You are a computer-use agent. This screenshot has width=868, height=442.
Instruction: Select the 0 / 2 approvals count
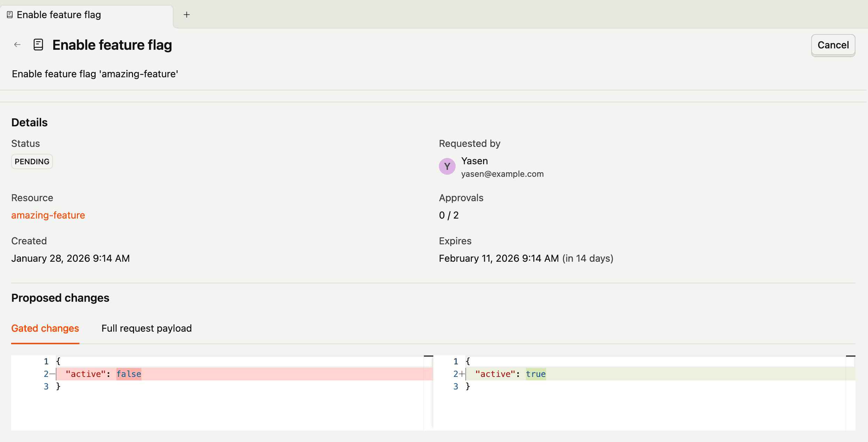(449, 215)
